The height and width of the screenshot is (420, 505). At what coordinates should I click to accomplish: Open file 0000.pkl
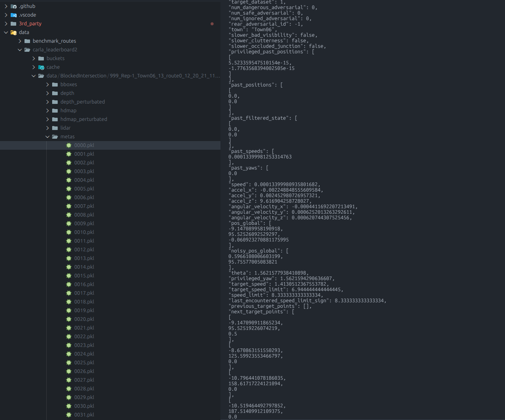[84, 145]
